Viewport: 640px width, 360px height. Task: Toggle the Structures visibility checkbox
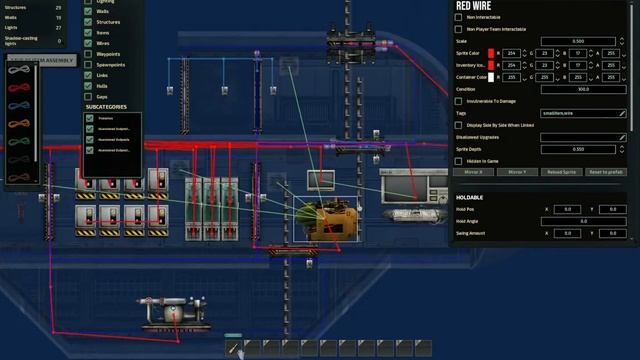(88, 22)
